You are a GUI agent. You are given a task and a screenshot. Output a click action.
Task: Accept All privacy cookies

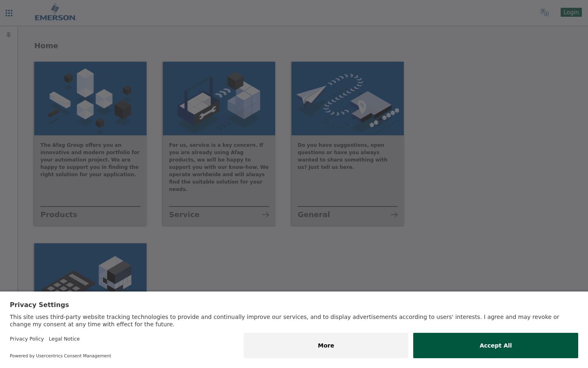pos(496,346)
